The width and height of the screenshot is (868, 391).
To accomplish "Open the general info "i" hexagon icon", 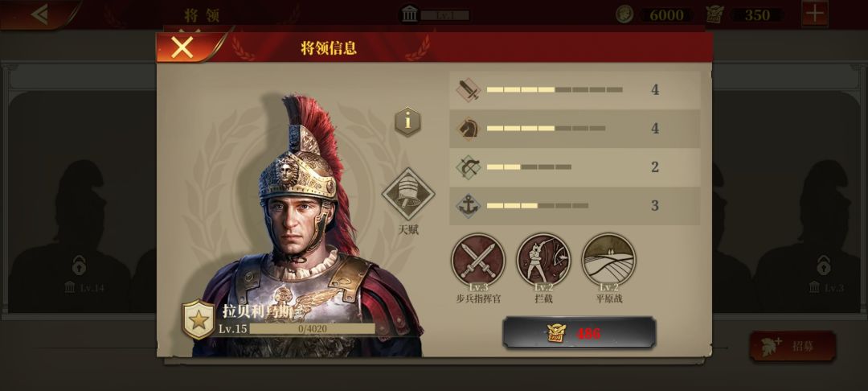I will [408, 121].
